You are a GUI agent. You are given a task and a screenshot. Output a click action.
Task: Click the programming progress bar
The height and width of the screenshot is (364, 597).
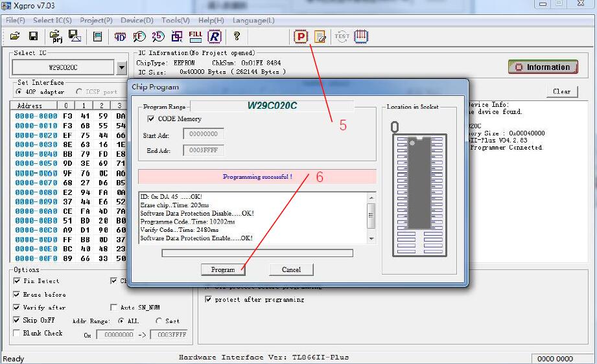(x=257, y=253)
